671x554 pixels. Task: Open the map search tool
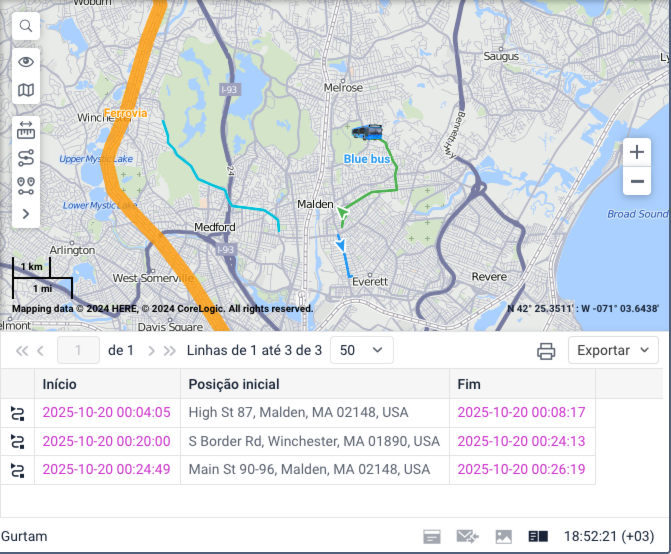tap(25, 26)
